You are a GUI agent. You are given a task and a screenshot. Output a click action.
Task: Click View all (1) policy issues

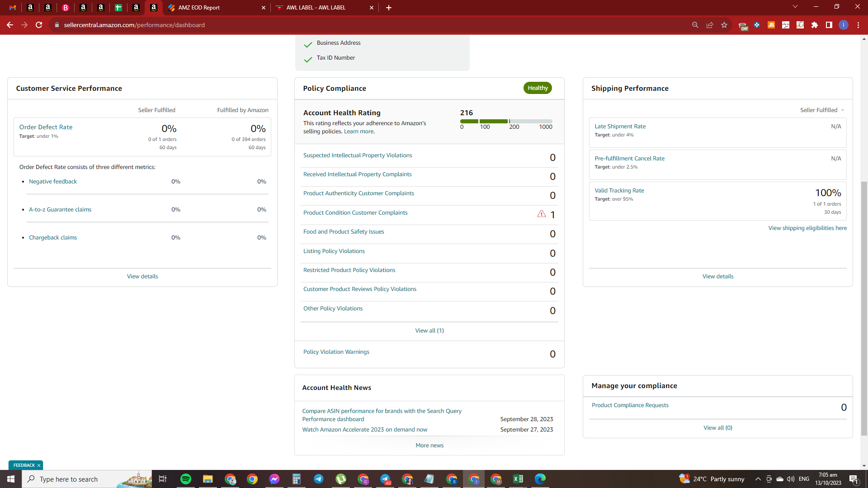coord(429,331)
